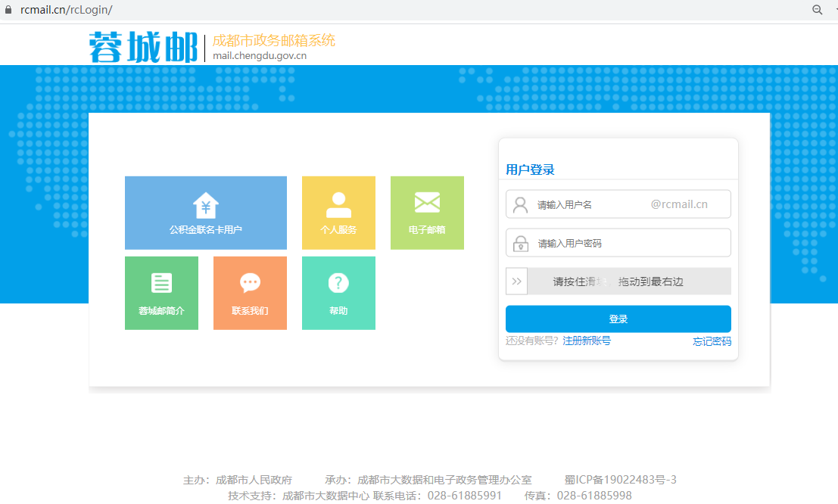Open 个人服务 via the person icon
The image size is (838, 504).
(x=338, y=204)
